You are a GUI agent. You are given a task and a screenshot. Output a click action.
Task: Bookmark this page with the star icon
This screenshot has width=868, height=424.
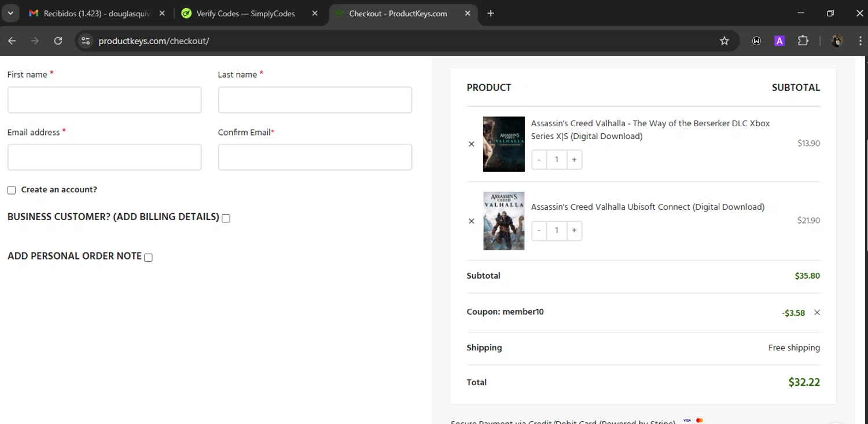(x=724, y=41)
